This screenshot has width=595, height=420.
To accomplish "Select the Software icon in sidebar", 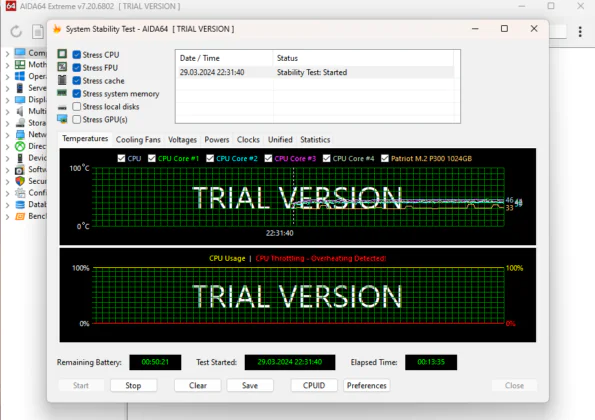I will (x=20, y=170).
